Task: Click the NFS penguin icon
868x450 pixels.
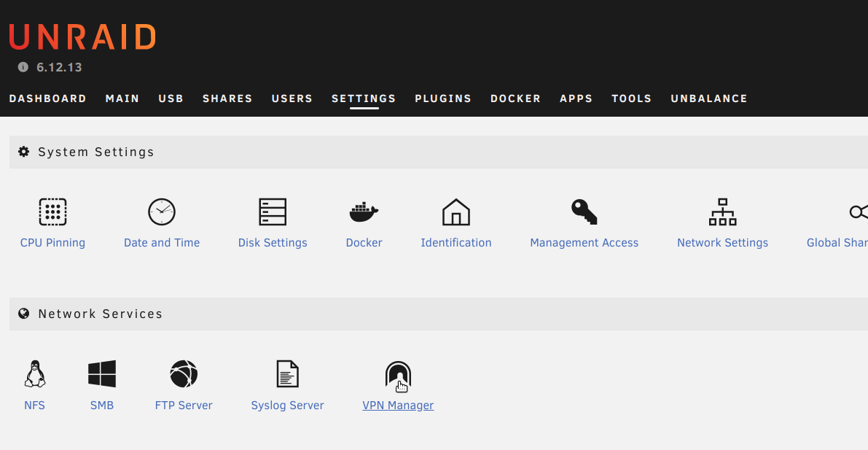Action: click(34, 374)
